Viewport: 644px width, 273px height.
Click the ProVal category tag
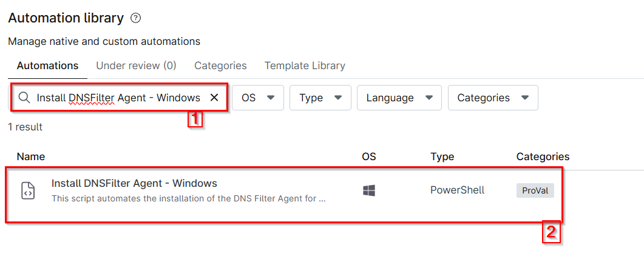(x=535, y=190)
